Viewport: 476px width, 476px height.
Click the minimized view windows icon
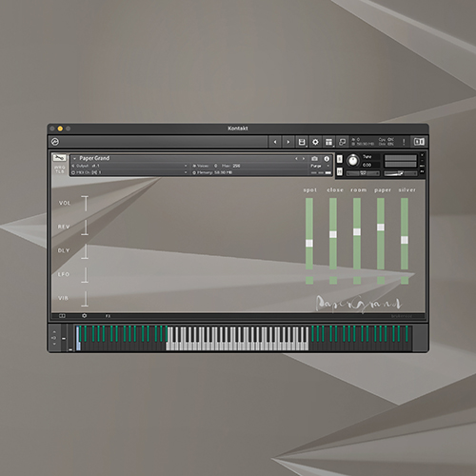click(x=343, y=142)
